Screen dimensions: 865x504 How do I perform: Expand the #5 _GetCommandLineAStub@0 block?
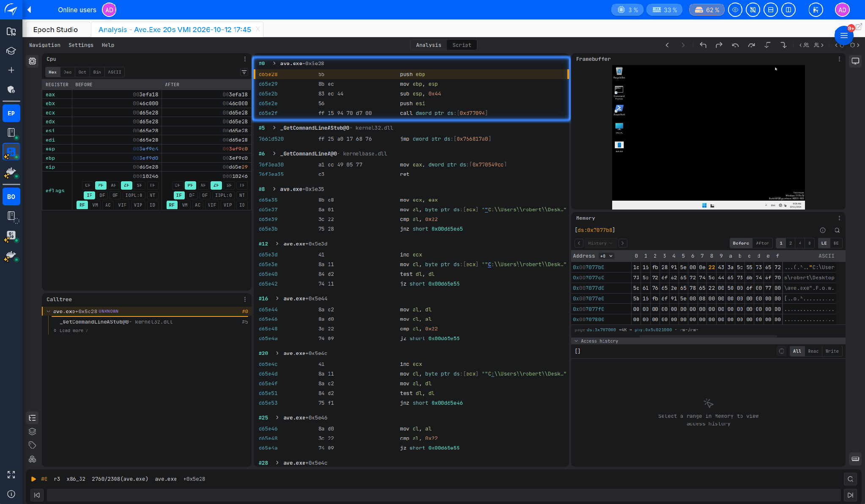(274, 128)
